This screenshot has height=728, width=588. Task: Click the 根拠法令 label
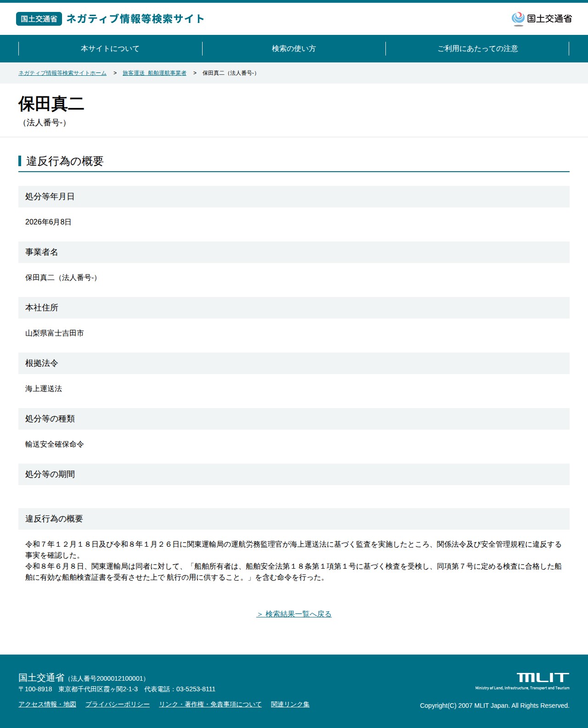pyautogui.click(x=42, y=363)
